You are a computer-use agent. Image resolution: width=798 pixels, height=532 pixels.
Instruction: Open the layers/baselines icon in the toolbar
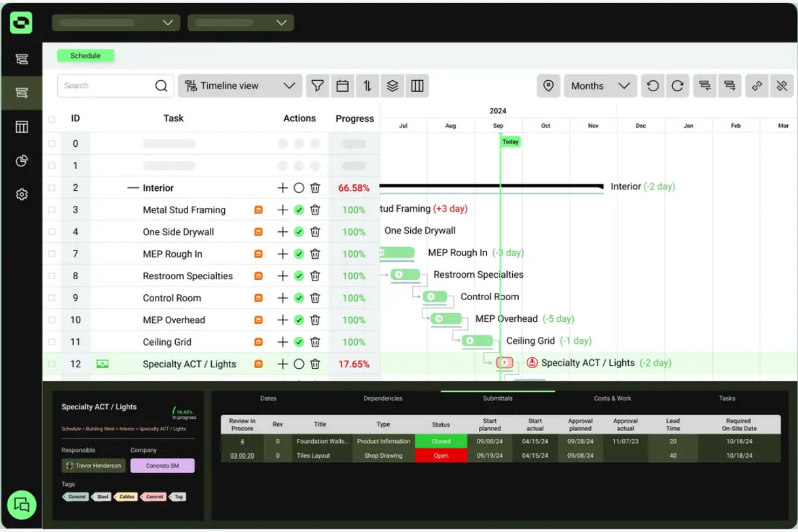393,86
